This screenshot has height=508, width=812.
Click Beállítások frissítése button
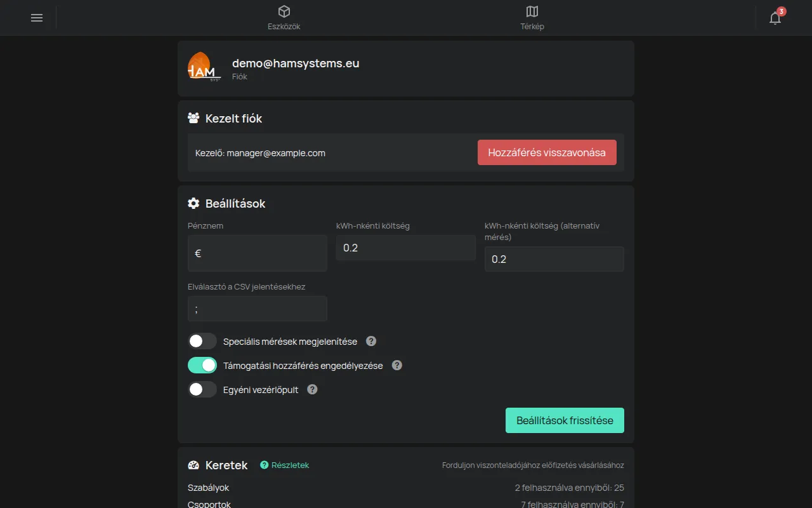pos(565,420)
